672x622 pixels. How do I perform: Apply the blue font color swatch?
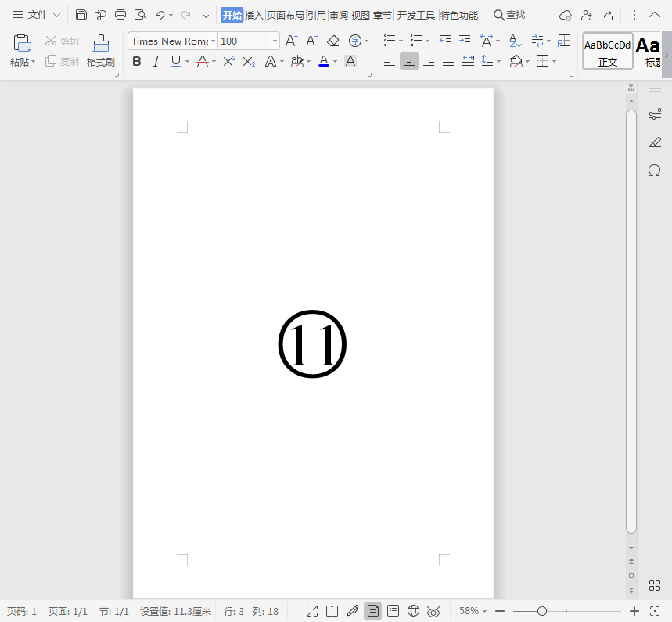(324, 61)
